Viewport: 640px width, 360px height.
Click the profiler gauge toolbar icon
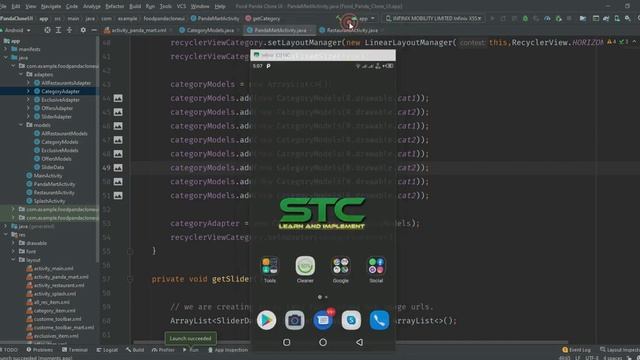[x=547, y=18]
